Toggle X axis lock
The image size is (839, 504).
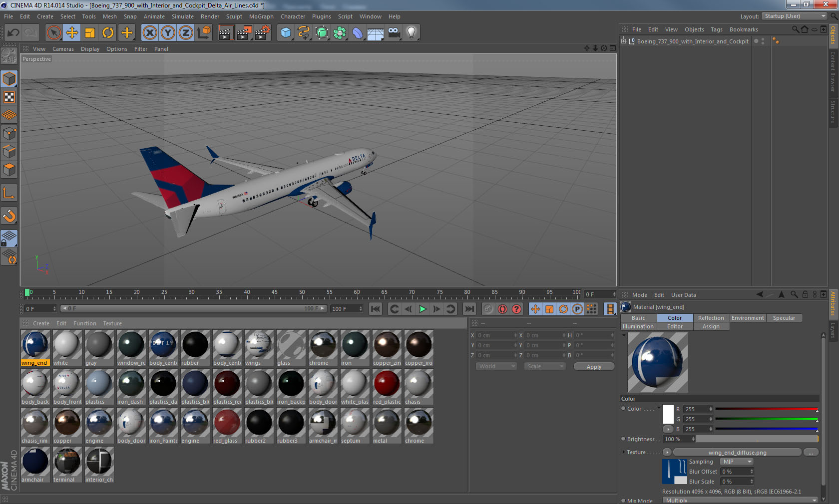[149, 33]
